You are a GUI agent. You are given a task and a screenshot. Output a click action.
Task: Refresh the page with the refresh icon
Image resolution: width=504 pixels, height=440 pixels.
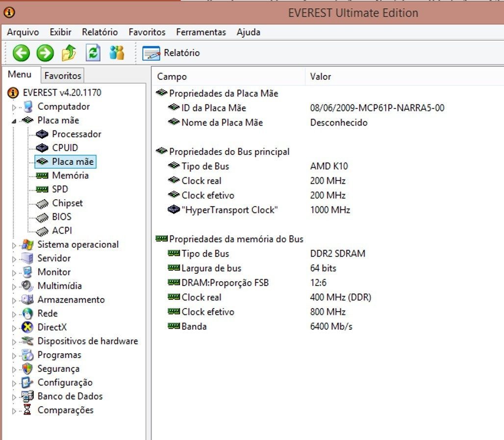[93, 53]
